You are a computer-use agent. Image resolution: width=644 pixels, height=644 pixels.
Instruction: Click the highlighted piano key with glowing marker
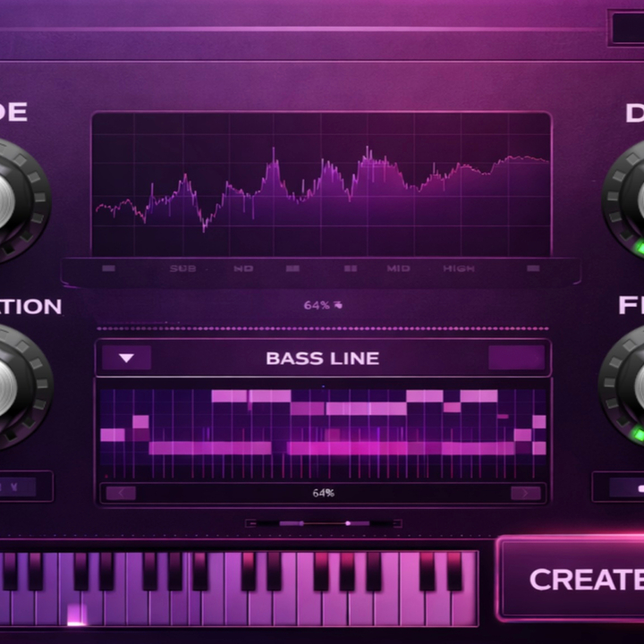tap(77, 613)
